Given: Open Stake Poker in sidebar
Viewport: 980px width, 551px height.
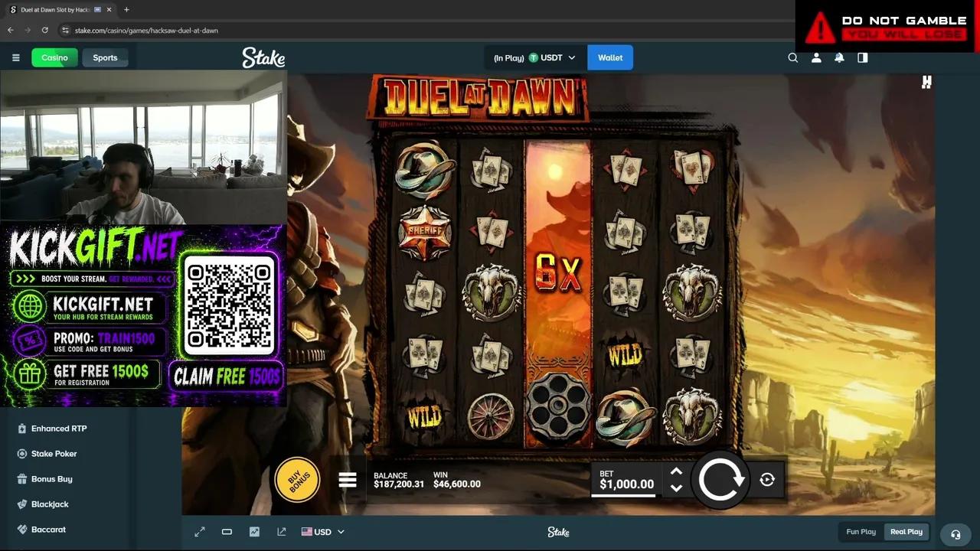Looking at the screenshot, I should [x=54, y=454].
